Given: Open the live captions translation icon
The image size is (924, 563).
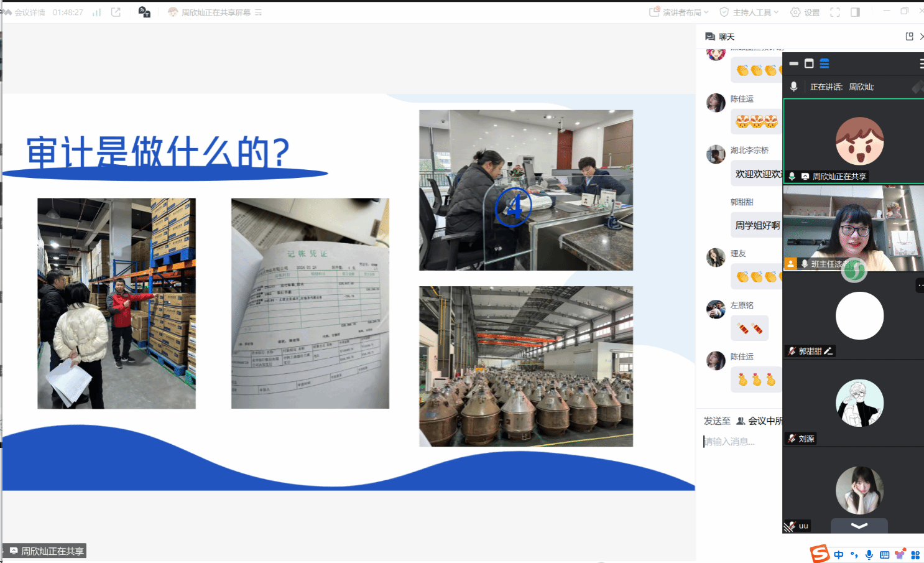Looking at the screenshot, I should tap(144, 12).
